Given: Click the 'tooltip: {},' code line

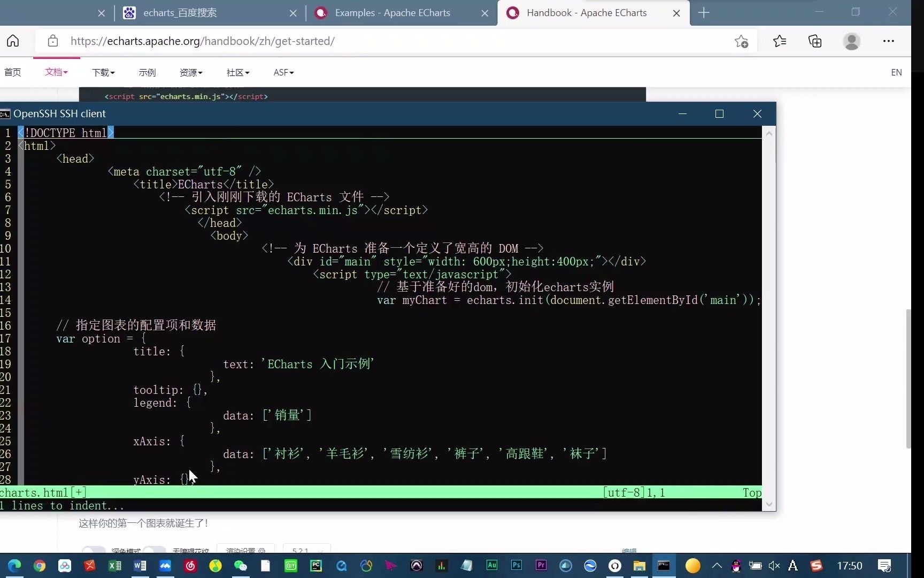Looking at the screenshot, I should (x=170, y=390).
